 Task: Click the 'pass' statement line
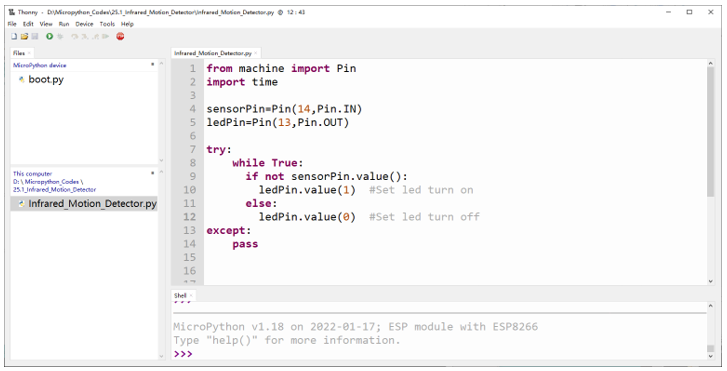[x=245, y=244]
